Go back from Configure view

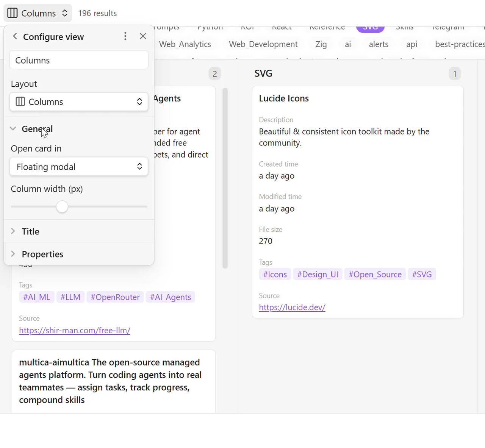15,36
